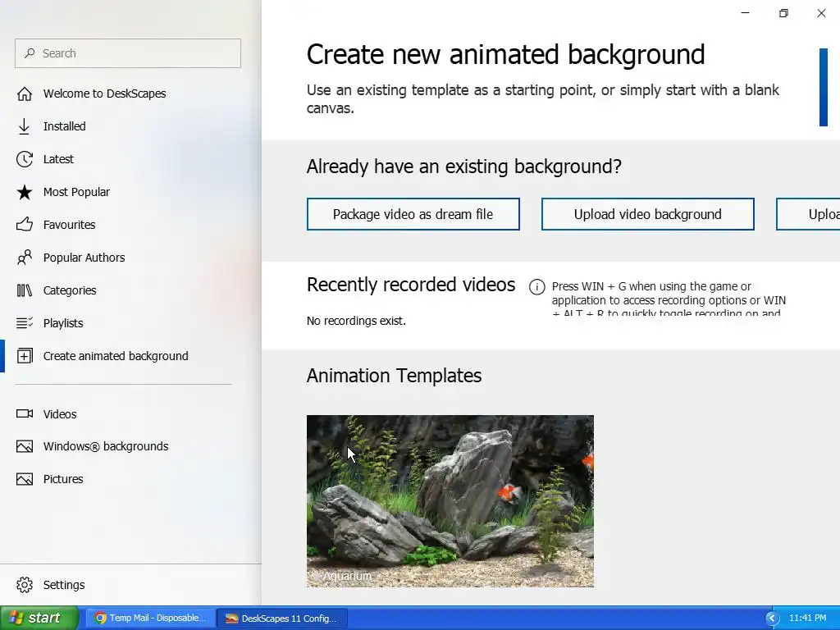
Task: Expand hidden system tray icons arrow
Action: 772,619
